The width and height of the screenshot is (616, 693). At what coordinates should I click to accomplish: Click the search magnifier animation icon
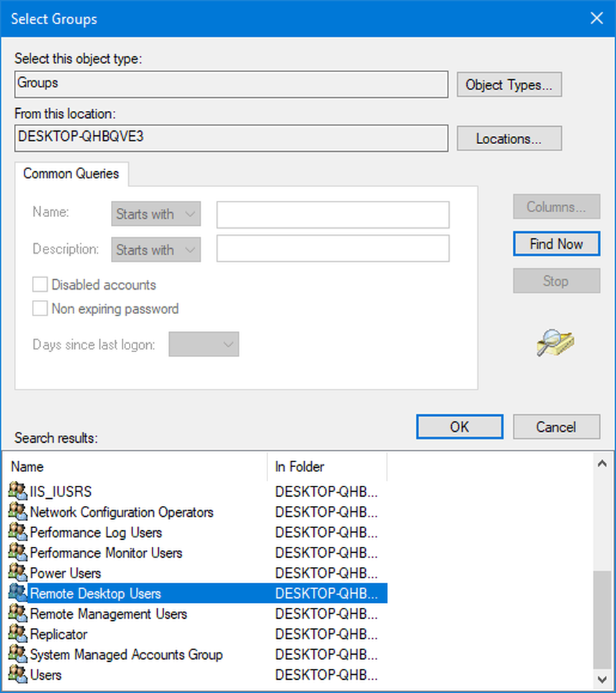[x=555, y=342]
